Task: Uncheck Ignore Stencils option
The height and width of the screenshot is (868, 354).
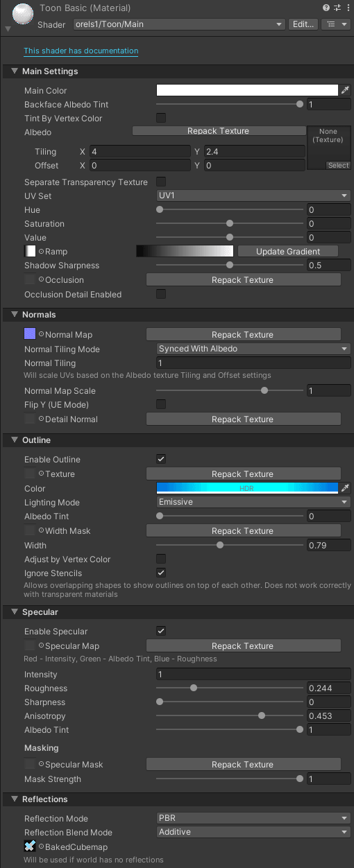Action: [161, 573]
